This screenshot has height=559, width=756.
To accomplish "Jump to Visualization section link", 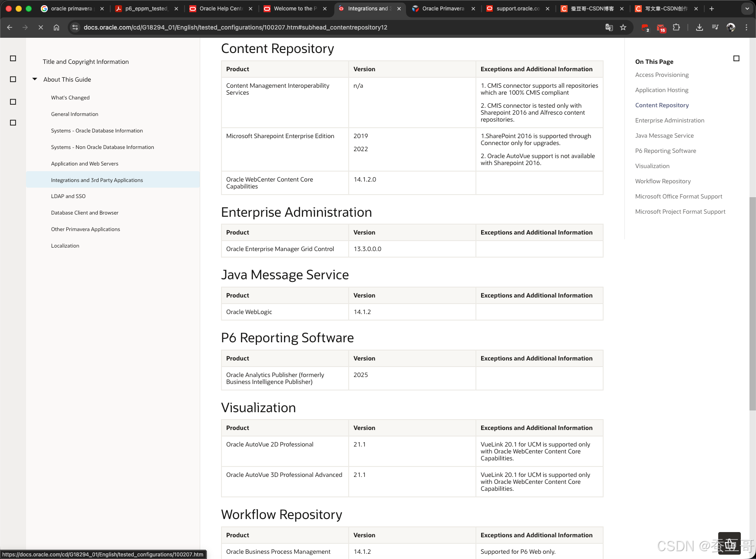I will point(652,166).
